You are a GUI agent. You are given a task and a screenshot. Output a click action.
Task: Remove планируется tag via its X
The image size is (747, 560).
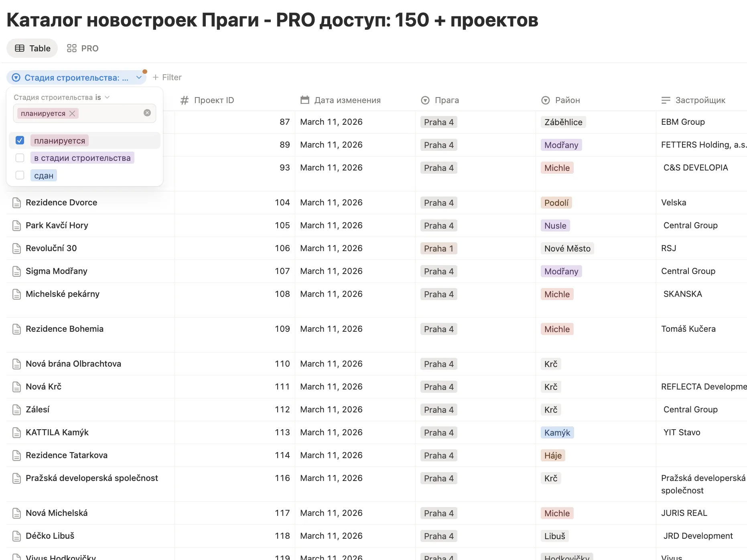coord(72,114)
